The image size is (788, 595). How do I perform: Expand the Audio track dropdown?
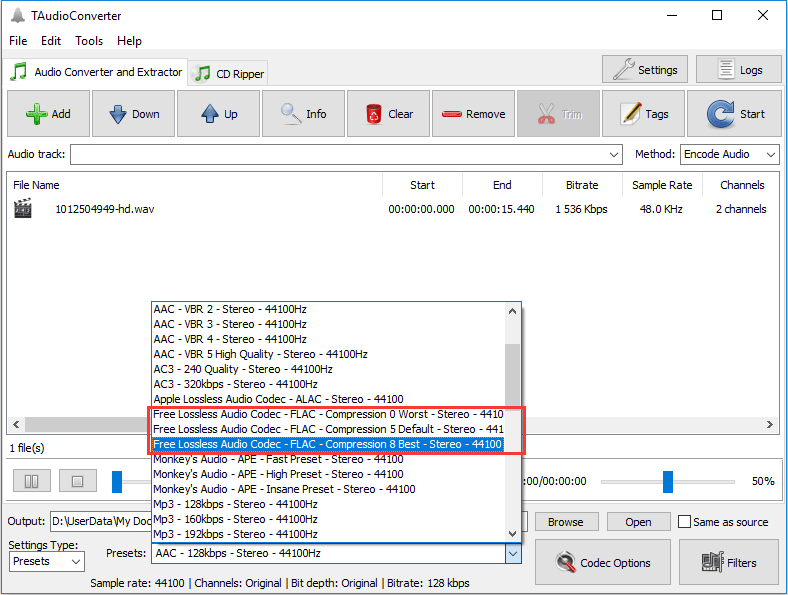(613, 154)
